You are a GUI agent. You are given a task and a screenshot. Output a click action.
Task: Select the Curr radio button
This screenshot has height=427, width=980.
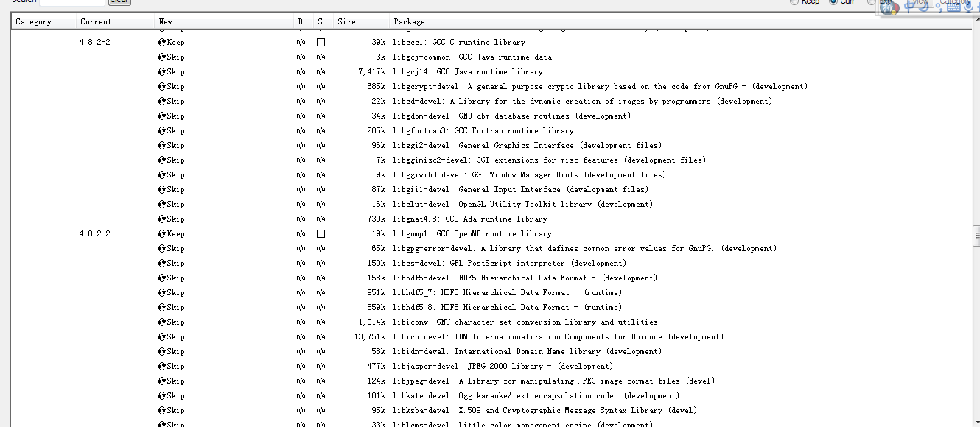pos(833,2)
